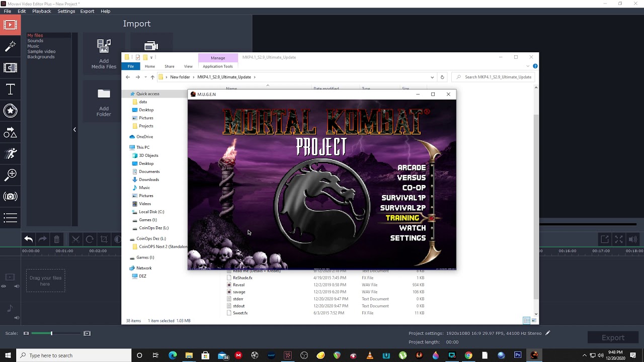
Task: Open the Animation running figure icon
Action: (11, 153)
